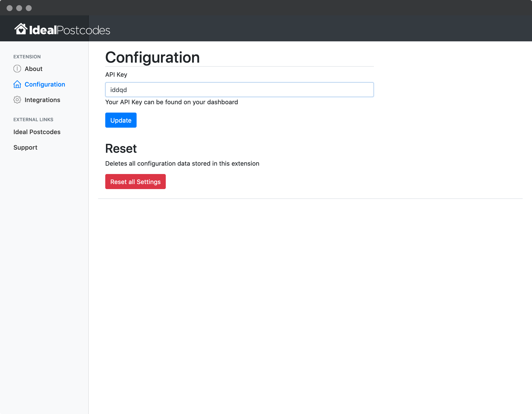The image size is (532, 414).
Task: Toggle the Configuration navigation item
Action: pyautogui.click(x=45, y=84)
